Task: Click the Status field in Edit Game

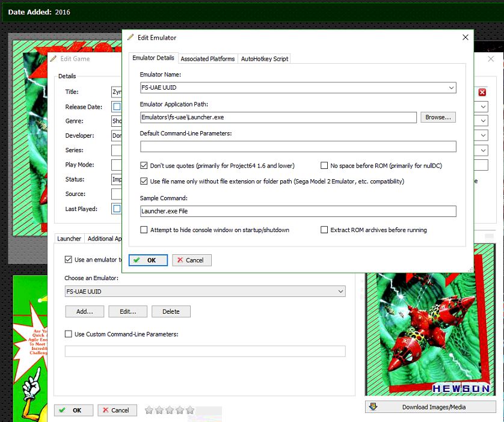Action: [x=117, y=179]
